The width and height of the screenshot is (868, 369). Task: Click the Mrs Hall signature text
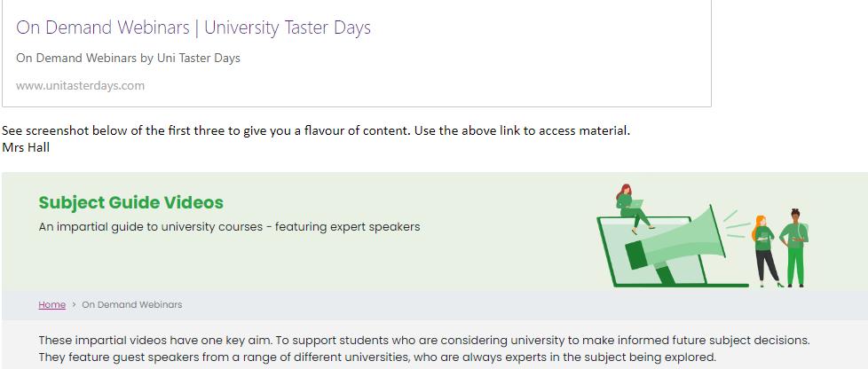(x=26, y=147)
